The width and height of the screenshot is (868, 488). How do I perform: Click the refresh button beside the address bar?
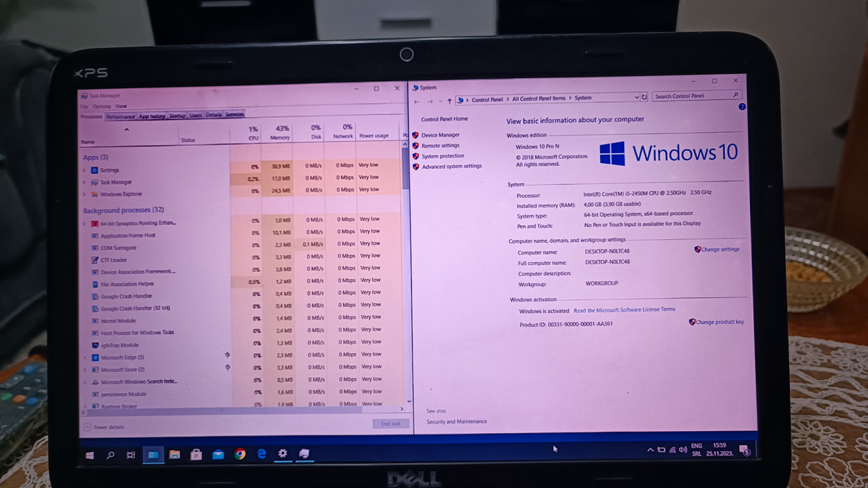click(644, 97)
